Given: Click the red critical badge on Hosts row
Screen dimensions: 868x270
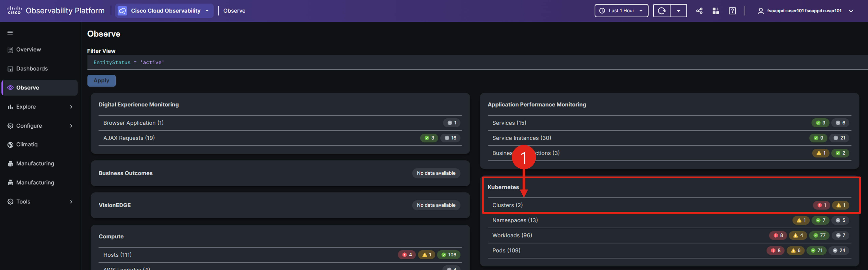Looking at the screenshot, I should pyautogui.click(x=407, y=255).
